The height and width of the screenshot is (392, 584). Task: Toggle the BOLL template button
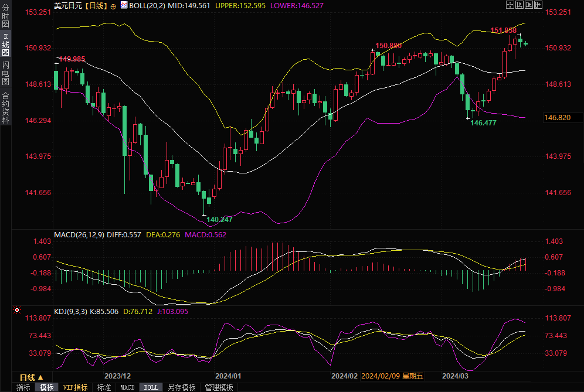151,387
